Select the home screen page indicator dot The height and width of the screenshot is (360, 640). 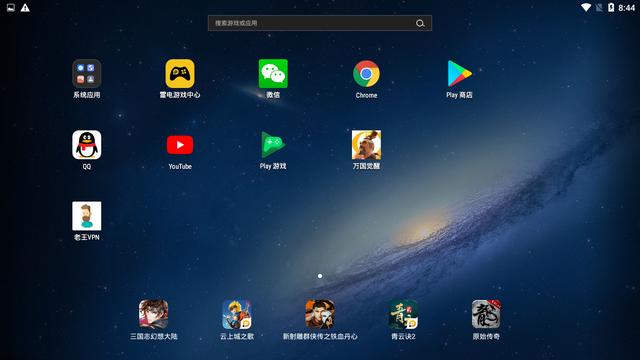tap(320, 276)
